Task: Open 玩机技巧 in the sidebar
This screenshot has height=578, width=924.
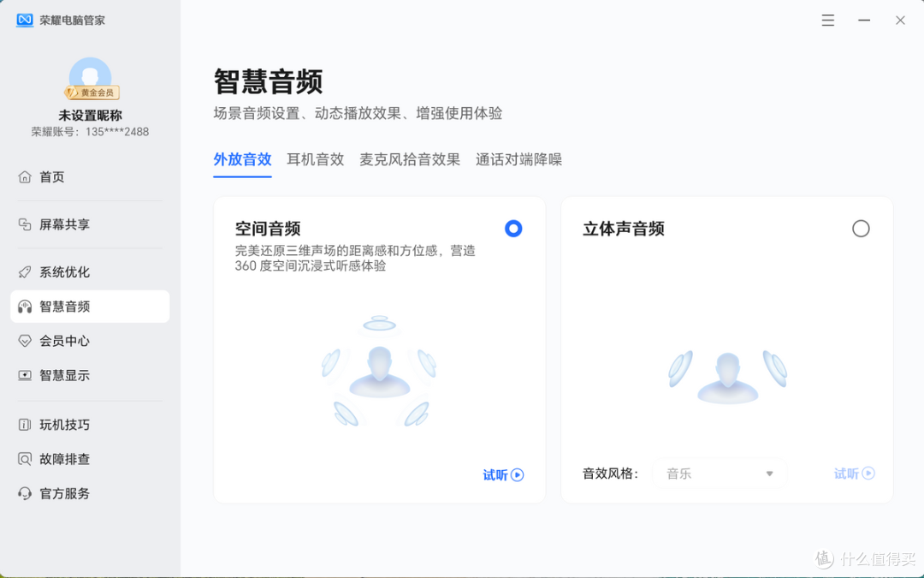Action: [x=90, y=425]
